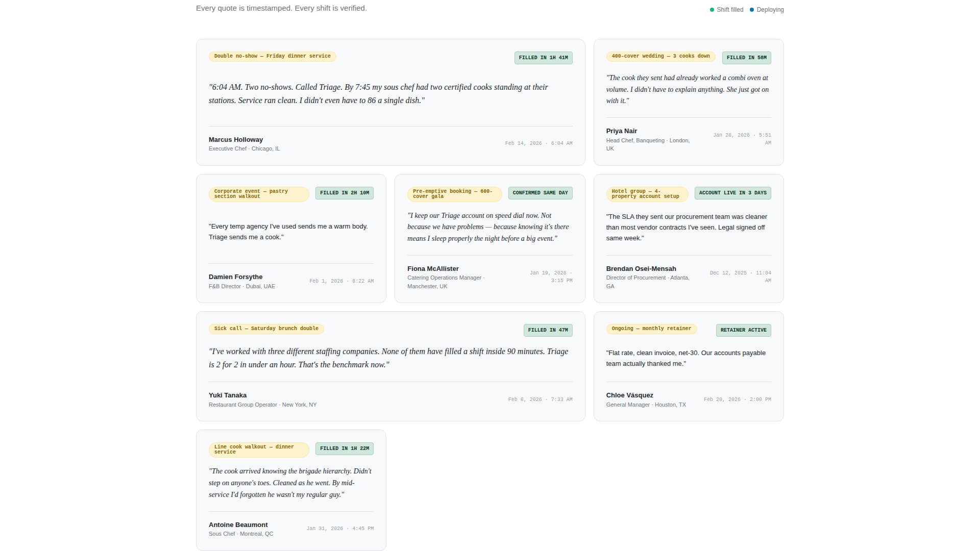This screenshot has height=551, width=980.
Task: Click the 'CONFIRMED SAME DAY' badge
Action: [x=541, y=193]
